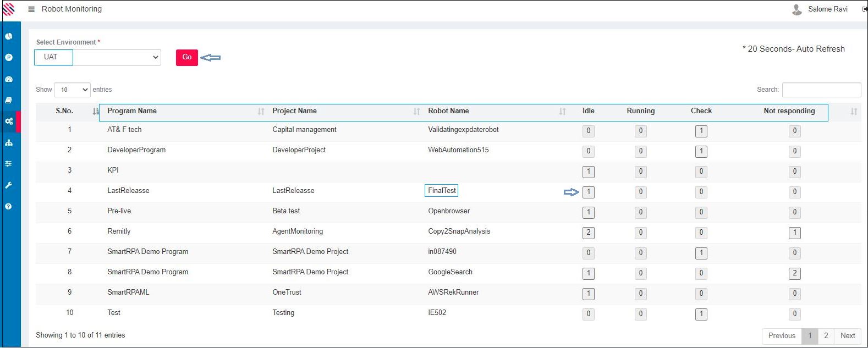Click the help question mark sidebar icon

9,207
